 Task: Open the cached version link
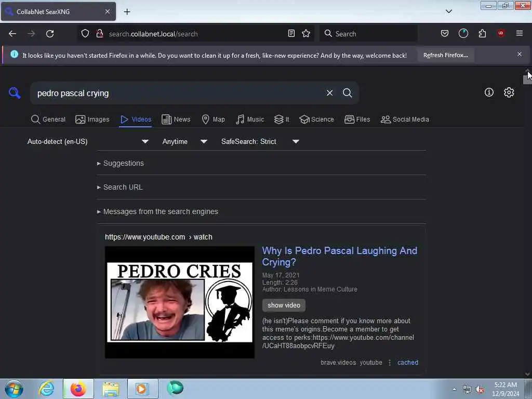[407, 362]
